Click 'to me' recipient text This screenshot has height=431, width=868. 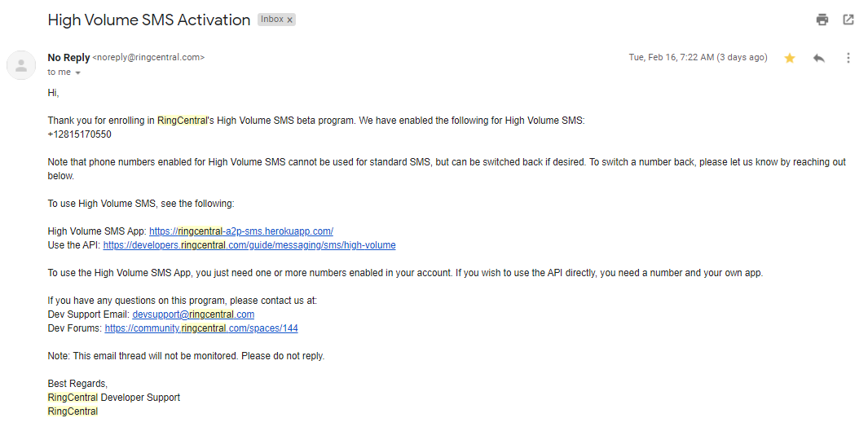pyautogui.click(x=59, y=73)
